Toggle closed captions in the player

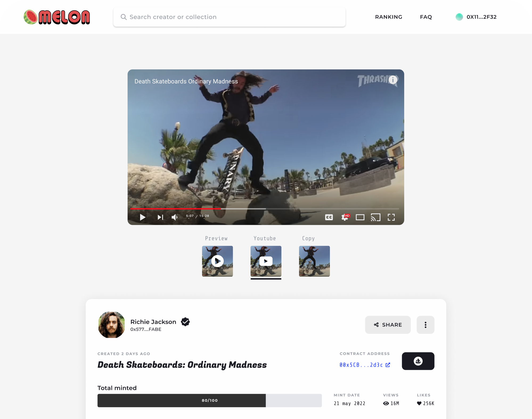pyautogui.click(x=329, y=217)
